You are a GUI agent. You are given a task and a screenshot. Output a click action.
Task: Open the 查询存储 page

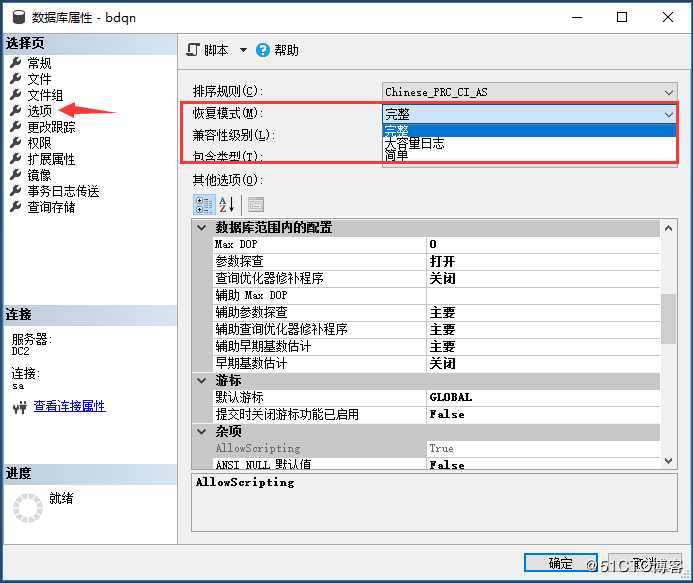coord(51,207)
